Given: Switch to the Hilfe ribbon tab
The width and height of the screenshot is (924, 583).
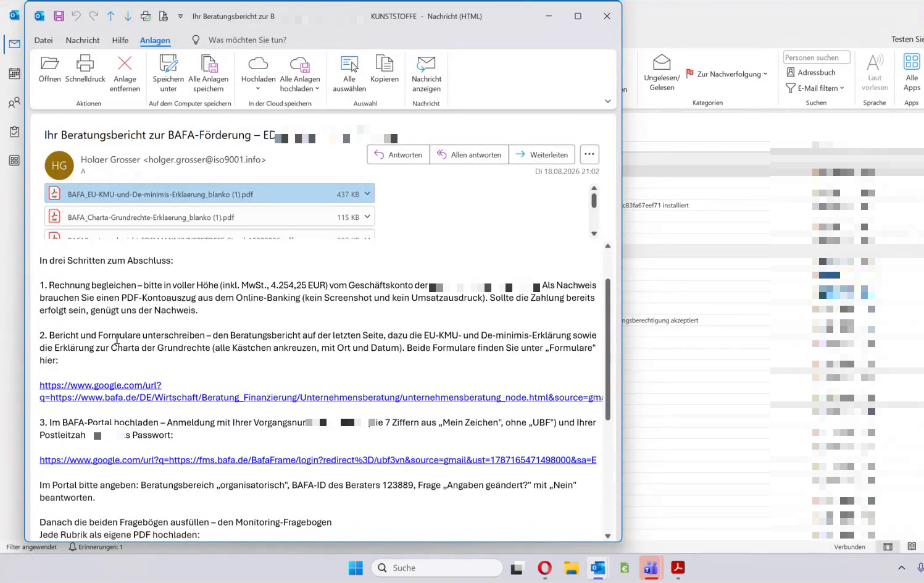Looking at the screenshot, I should [x=120, y=40].
